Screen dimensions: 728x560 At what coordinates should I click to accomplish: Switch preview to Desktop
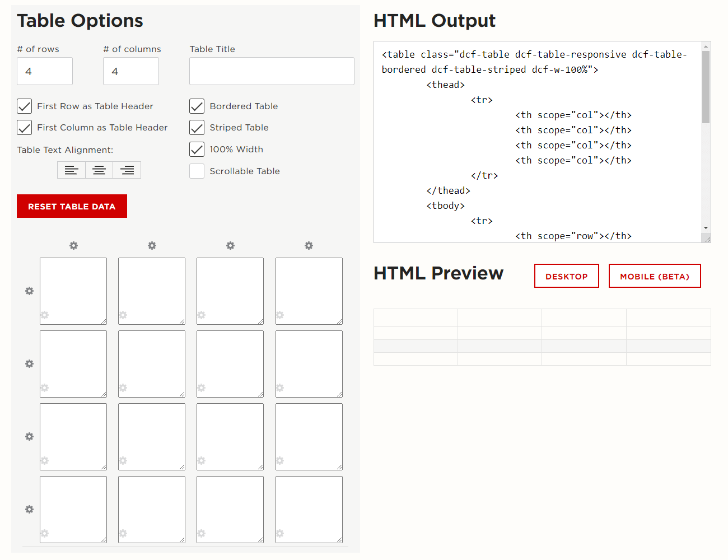[x=567, y=276]
